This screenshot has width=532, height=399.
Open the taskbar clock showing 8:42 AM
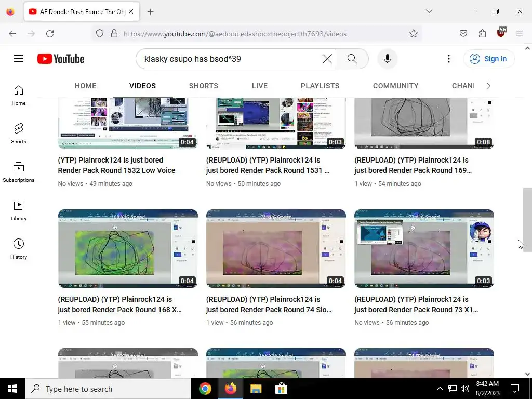[487, 389]
